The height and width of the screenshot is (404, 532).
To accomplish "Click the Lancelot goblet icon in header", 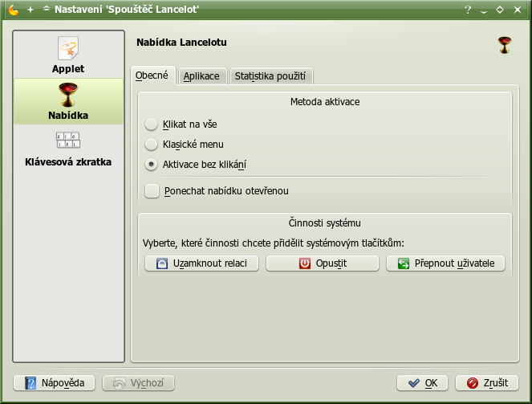I will [x=505, y=45].
